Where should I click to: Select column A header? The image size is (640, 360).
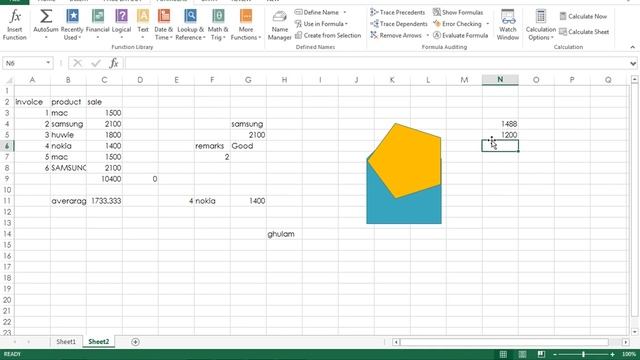[32, 80]
